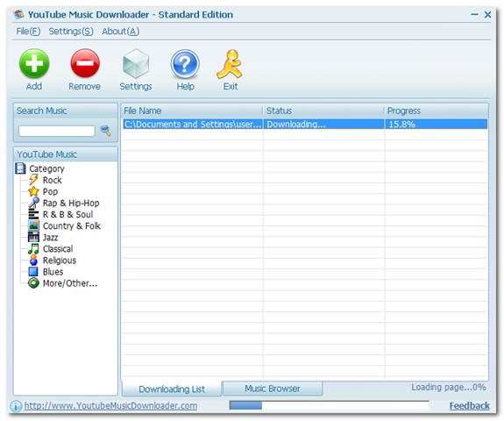Screen dimensions: 504x421
Task: Click the Settings toolbar label
Action: pyautogui.click(x=136, y=87)
